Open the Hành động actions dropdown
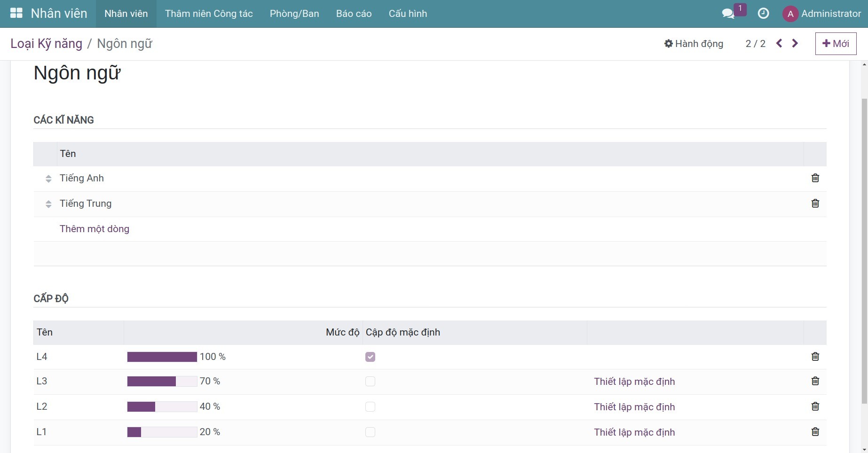This screenshot has height=453, width=868. click(694, 44)
